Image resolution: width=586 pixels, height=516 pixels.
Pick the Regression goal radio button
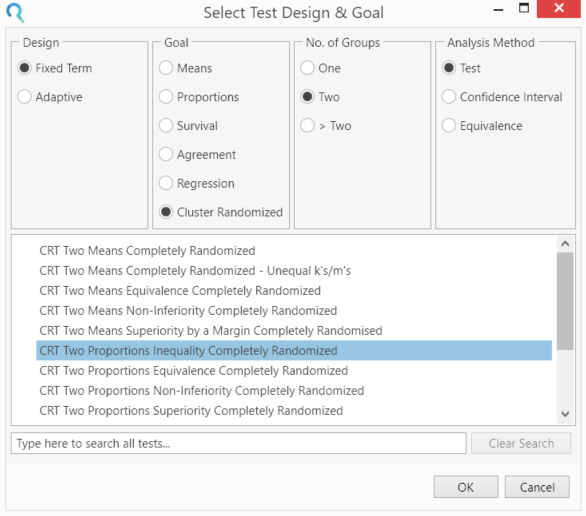[x=166, y=183]
